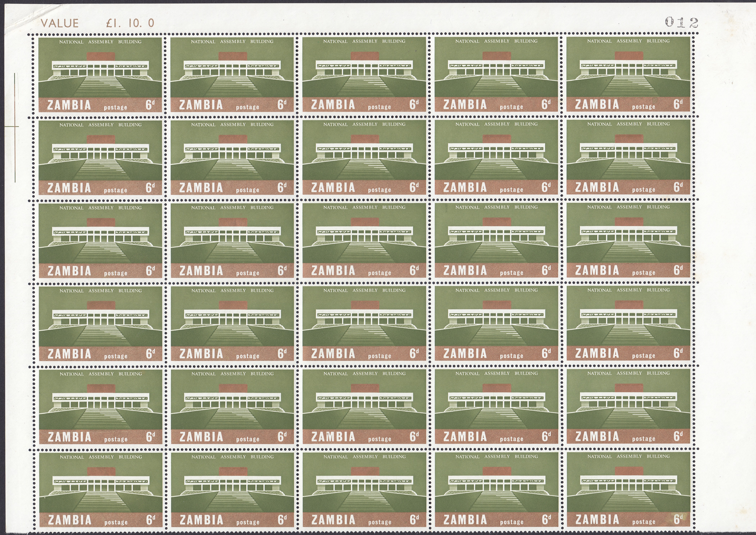Click NATIONAL ASSEMBLY BUILDING caption on second top-row stamp
The image size is (756, 535).
232,42
